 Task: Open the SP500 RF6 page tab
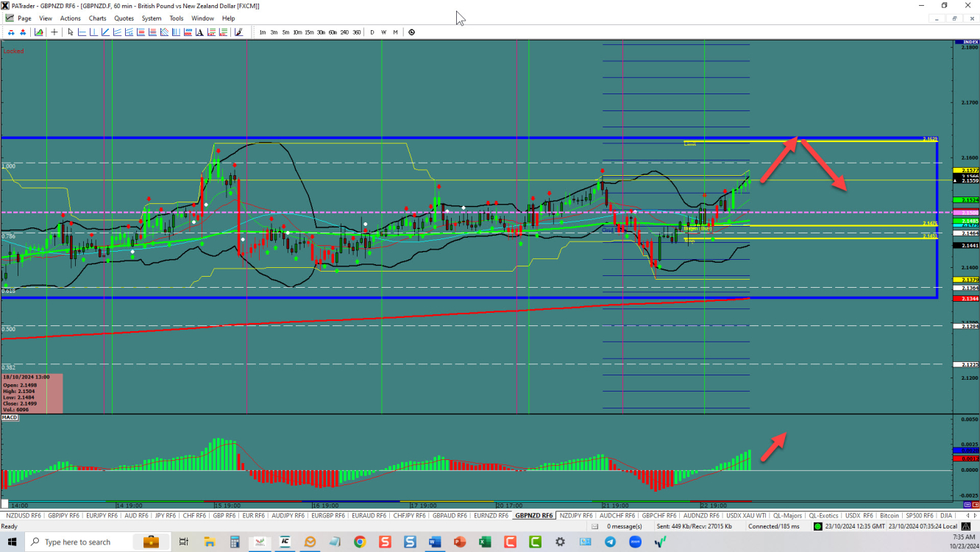click(920, 516)
